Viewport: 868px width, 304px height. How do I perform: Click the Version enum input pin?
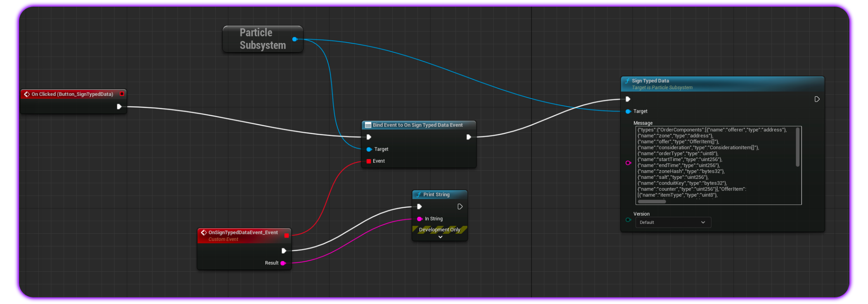tap(628, 220)
